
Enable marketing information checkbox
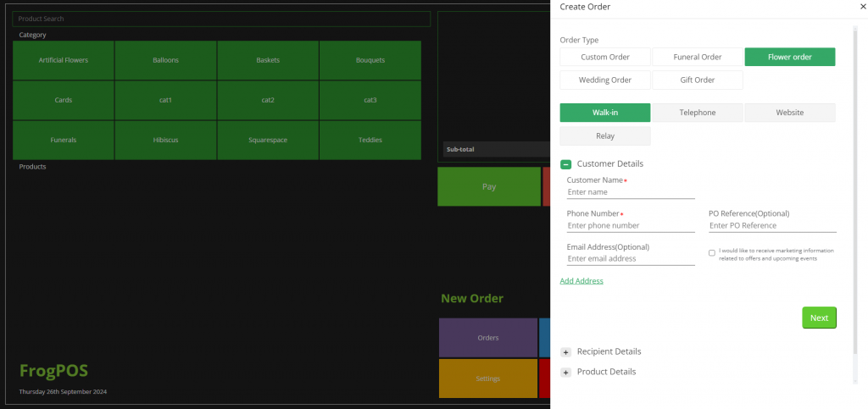[712, 252]
